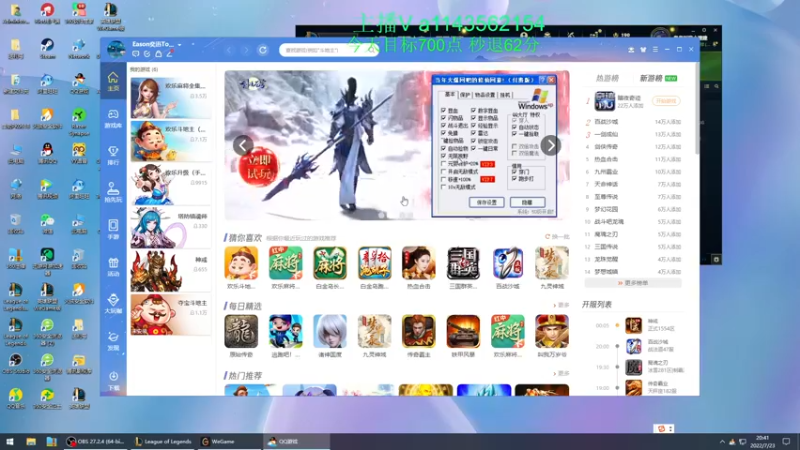Open 原始传奇 icon in 每日精选
800x450 pixels.
[241, 331]
